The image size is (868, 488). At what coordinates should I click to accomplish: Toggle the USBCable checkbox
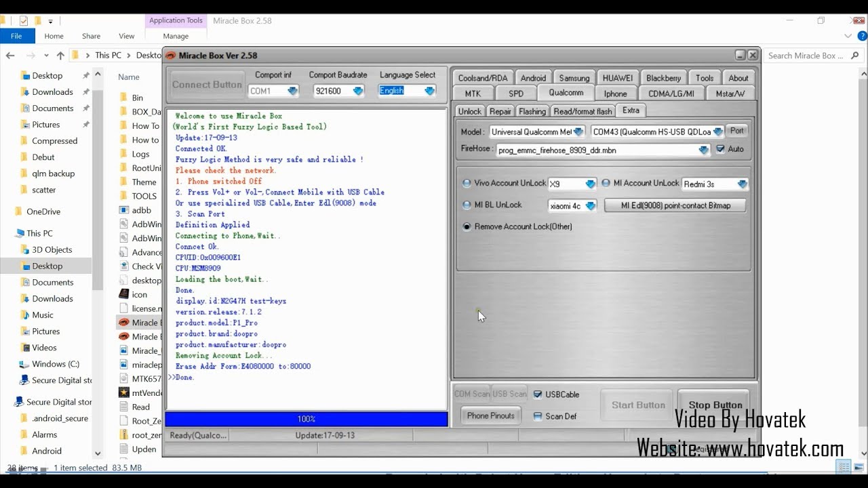pos(538,394)
